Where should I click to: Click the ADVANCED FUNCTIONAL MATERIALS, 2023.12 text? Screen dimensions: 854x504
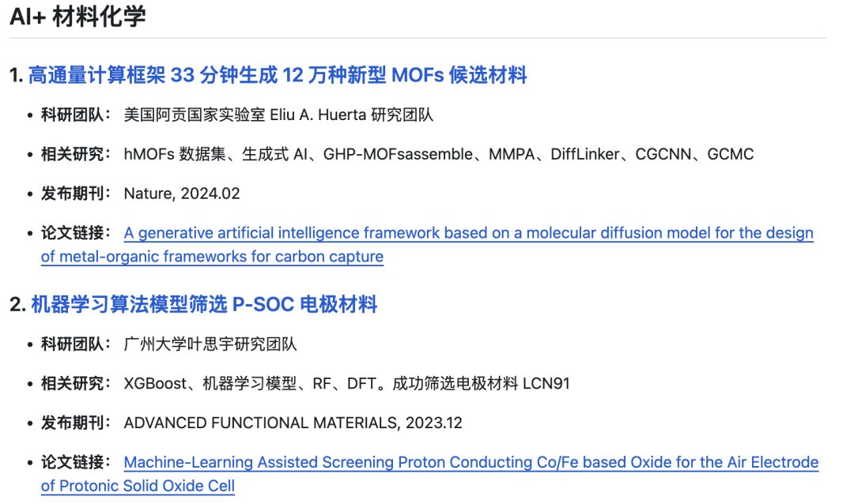(x=293, y=423)
